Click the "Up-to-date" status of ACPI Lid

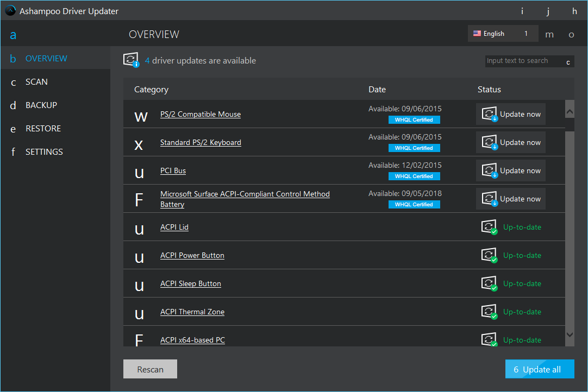[522, 227]
